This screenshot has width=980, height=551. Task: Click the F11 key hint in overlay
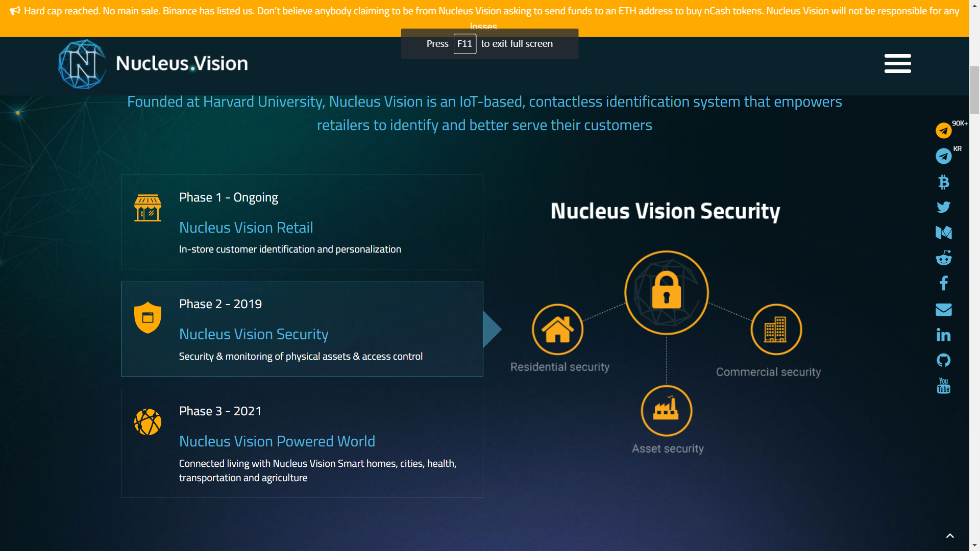pos(464,44)
